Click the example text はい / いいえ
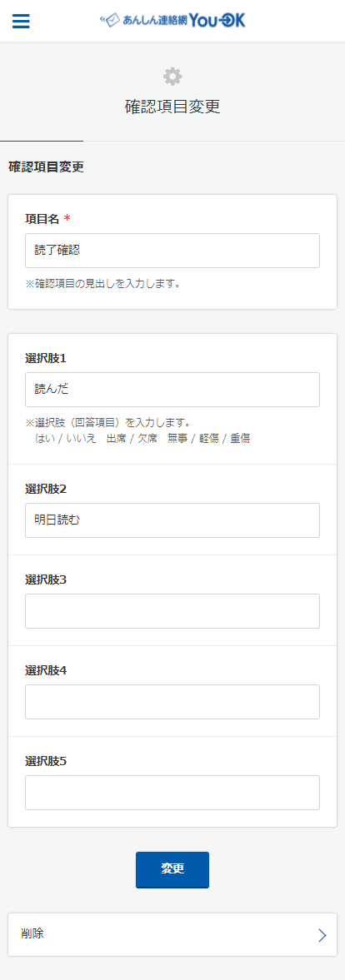Screen dimensions: 345x980 (x=66, y=439)
